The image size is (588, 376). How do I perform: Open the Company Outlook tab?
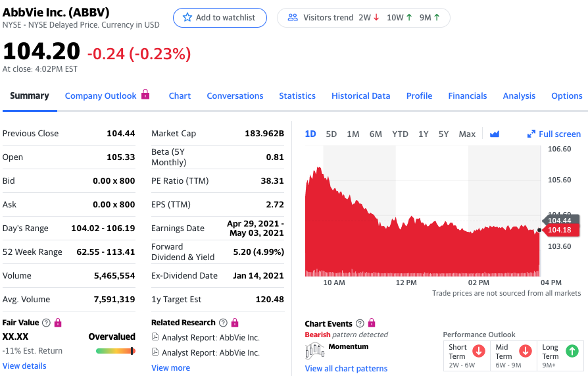tap(101, 96)
